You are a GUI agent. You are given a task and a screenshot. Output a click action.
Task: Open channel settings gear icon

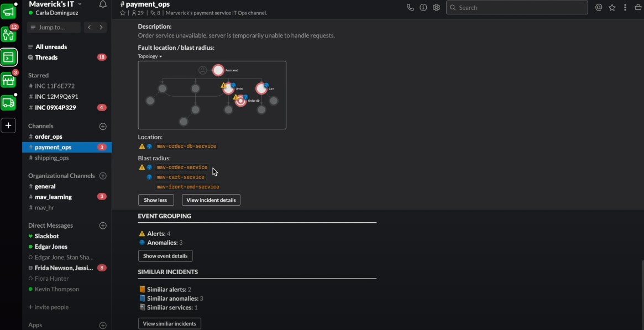pos(436,7)
